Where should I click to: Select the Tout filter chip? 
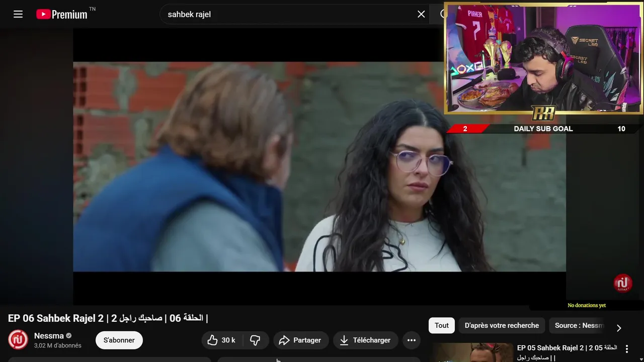point(442,325)
